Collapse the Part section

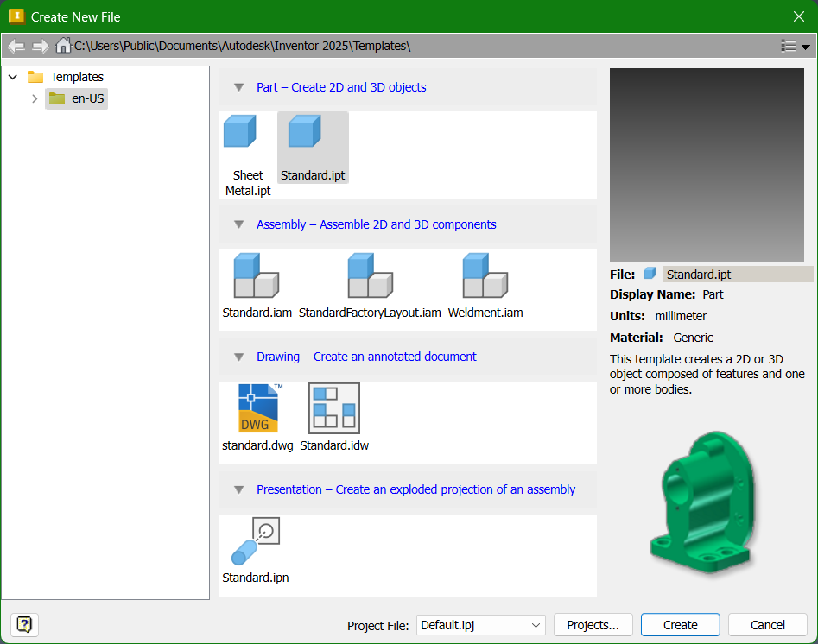(238, 87)
